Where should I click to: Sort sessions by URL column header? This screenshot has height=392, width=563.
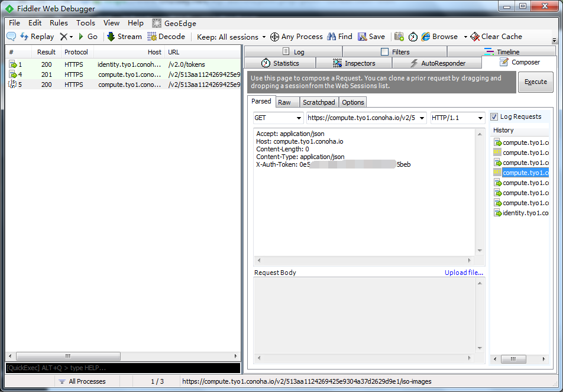pos(202,52)
